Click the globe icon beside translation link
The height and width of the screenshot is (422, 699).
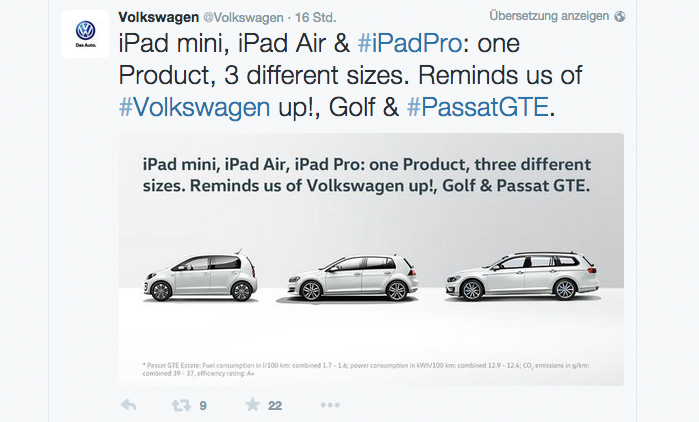click(620, 16)
